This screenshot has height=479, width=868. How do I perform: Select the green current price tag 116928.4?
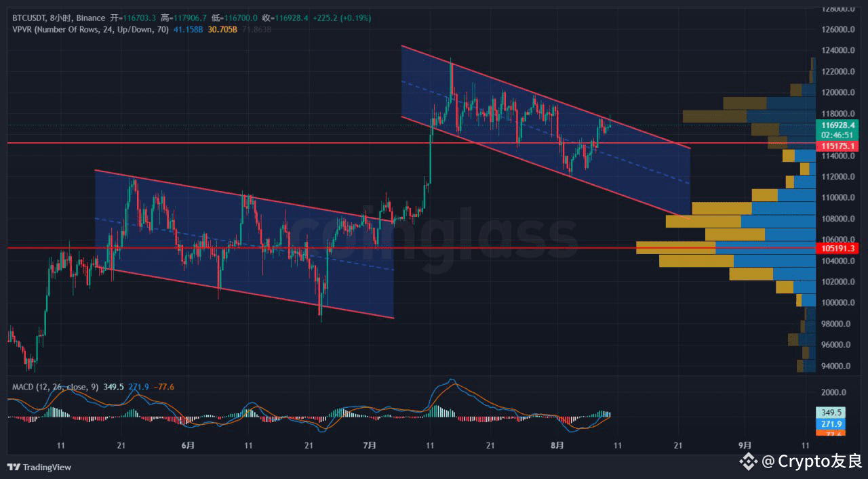(x=838, y=125)
